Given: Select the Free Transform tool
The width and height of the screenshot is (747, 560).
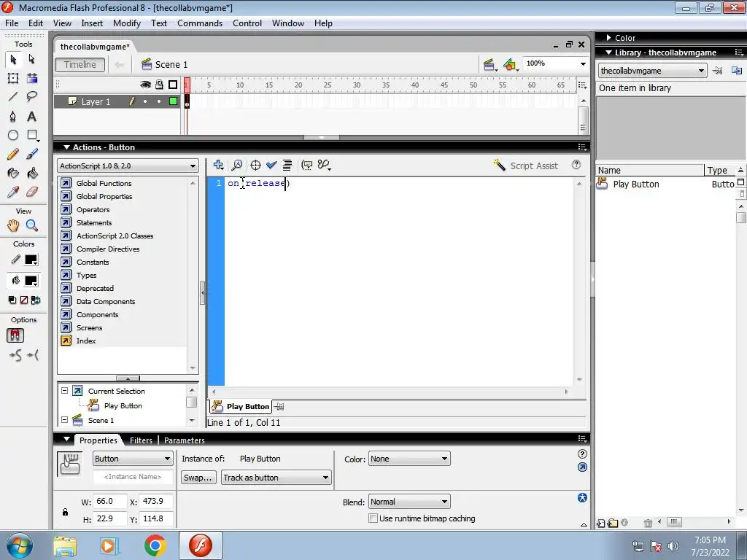Looking at the screenshot, I should [13, 78].
